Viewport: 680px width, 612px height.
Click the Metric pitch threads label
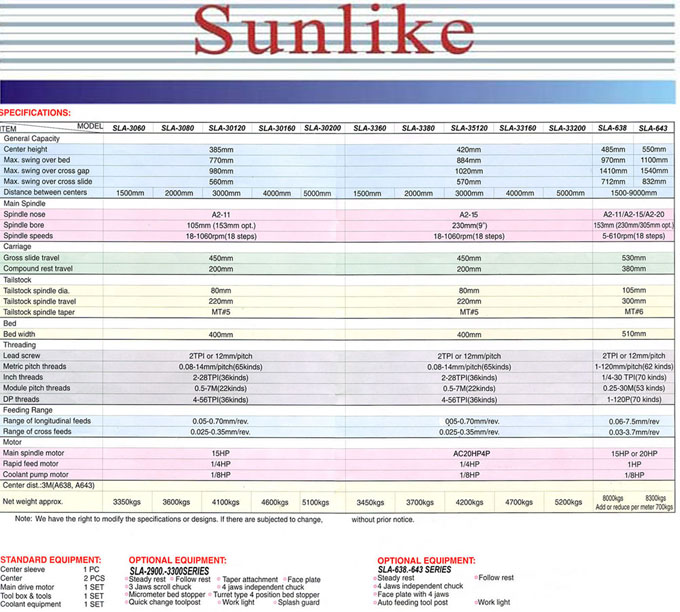[x=35, y=367]
